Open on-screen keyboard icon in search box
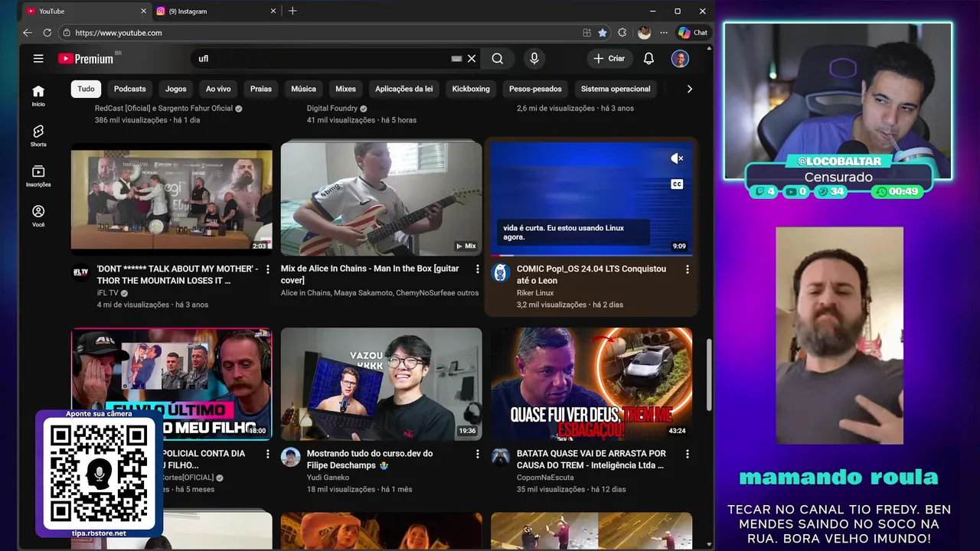 click(456, 58)
